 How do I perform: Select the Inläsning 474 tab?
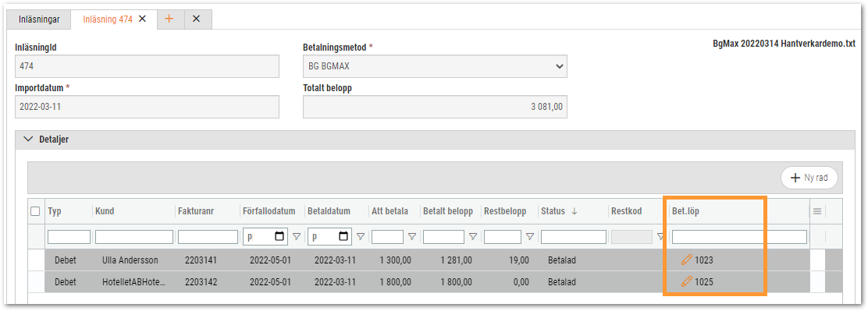pyautogui.click(x=108, y=19)
